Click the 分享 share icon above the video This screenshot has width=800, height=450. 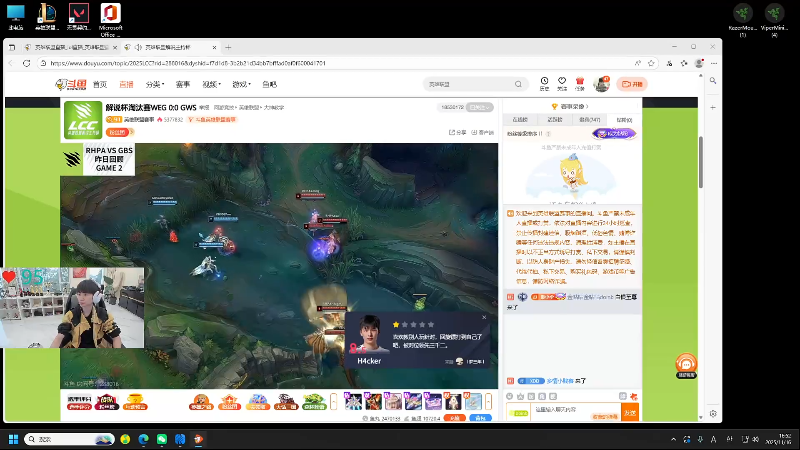(x=458, y=132)
